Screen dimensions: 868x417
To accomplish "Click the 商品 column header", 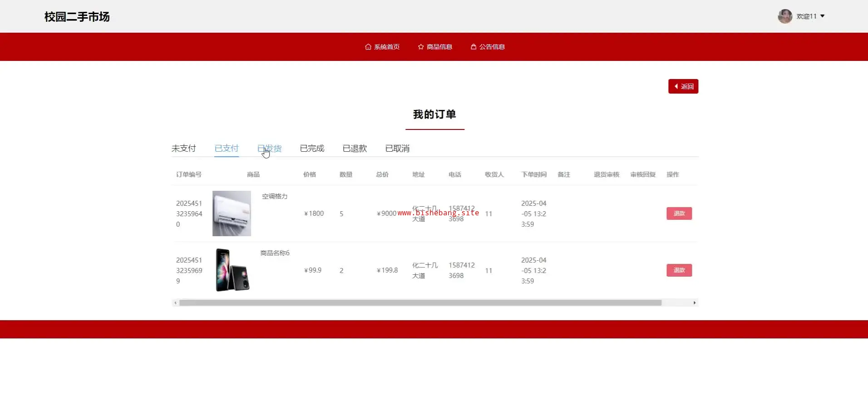I will [x=253, y=174].
